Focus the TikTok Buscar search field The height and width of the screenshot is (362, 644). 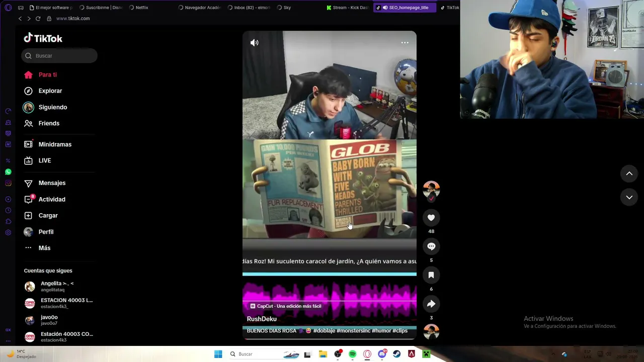(x=59, y=56)
